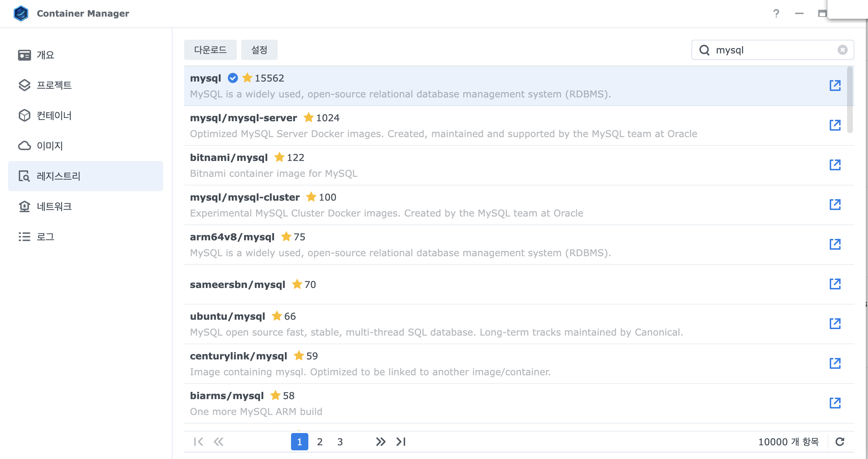The height and width of the screenshot is (459, 868).
Task: Click into the mysql search field
Action: click(x=773, y=50)
